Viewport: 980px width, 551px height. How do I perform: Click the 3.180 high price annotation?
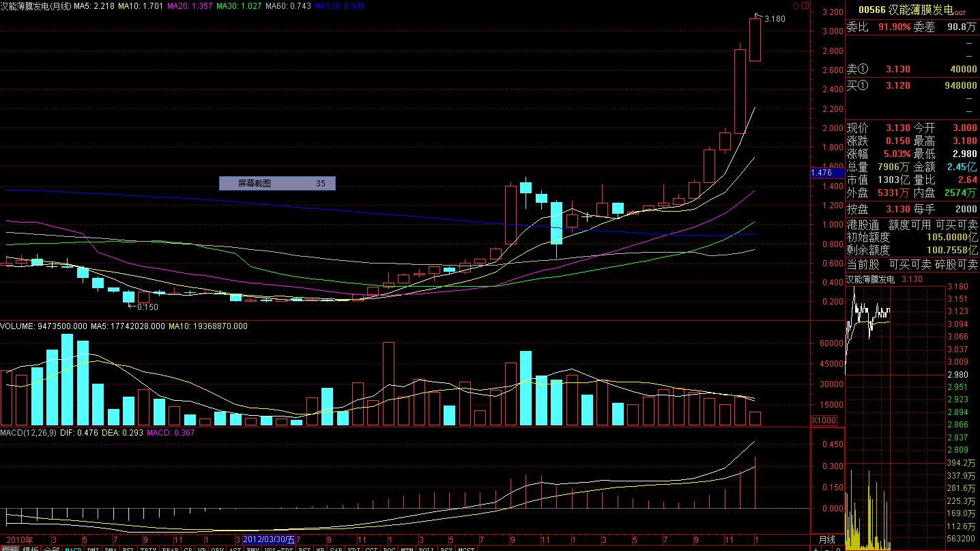775,19
